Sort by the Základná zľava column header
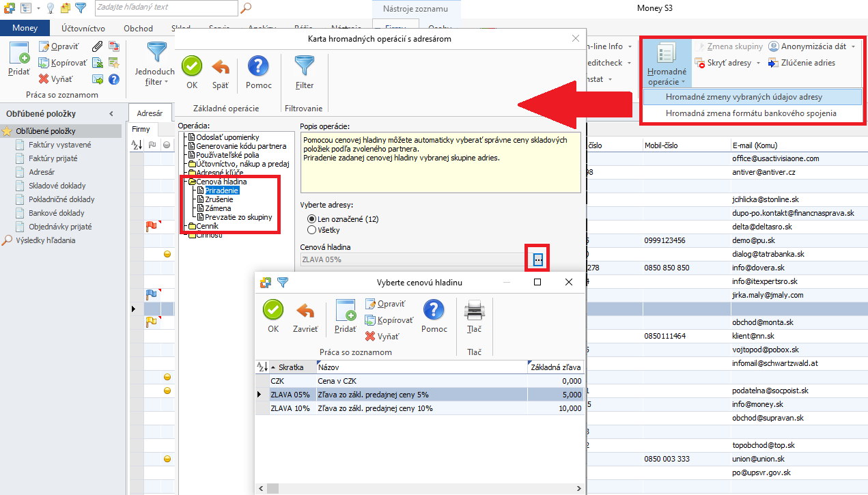 pos(555,367)
